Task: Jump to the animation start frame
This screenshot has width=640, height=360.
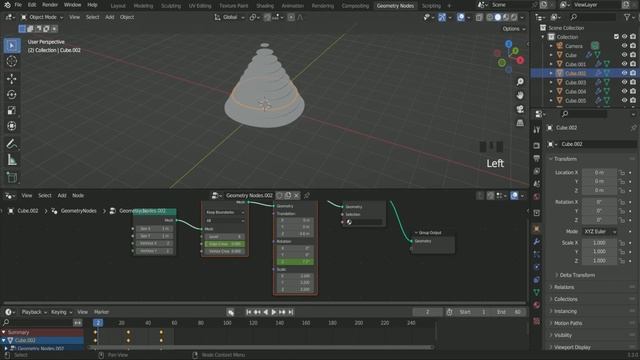Action: coord(249,312)
